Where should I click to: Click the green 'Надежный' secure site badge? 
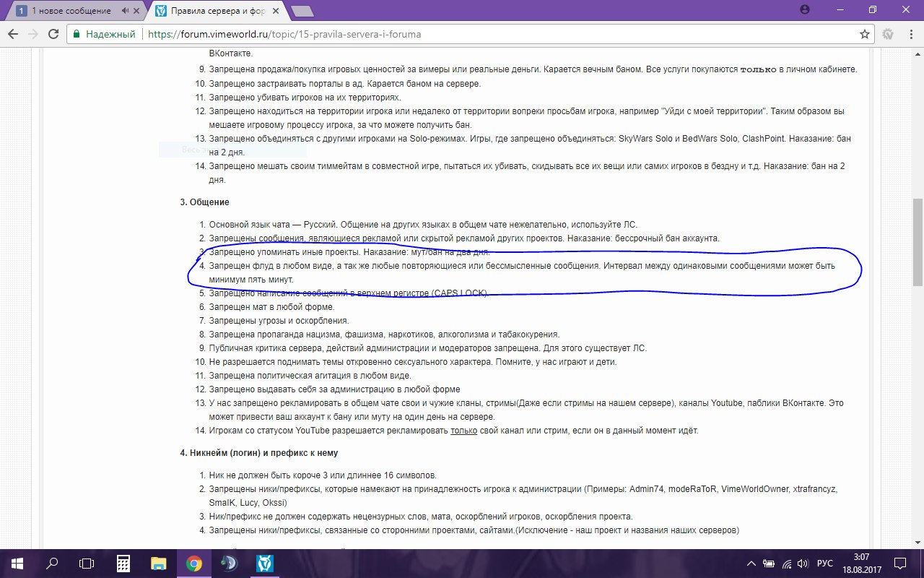pos(105,34)
